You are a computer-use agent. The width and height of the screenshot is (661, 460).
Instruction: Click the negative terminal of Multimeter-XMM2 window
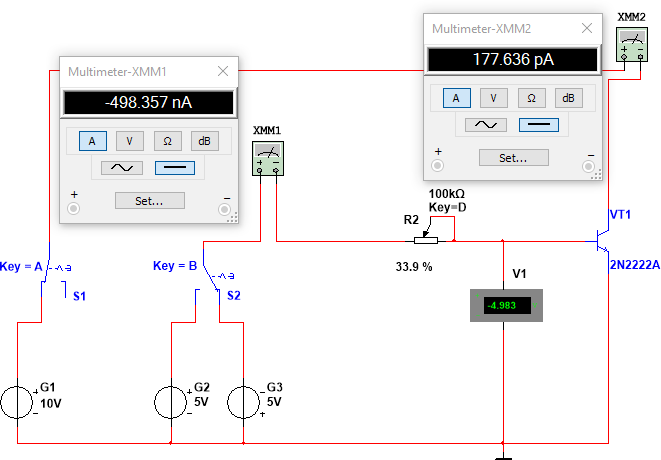click(588, 166)
